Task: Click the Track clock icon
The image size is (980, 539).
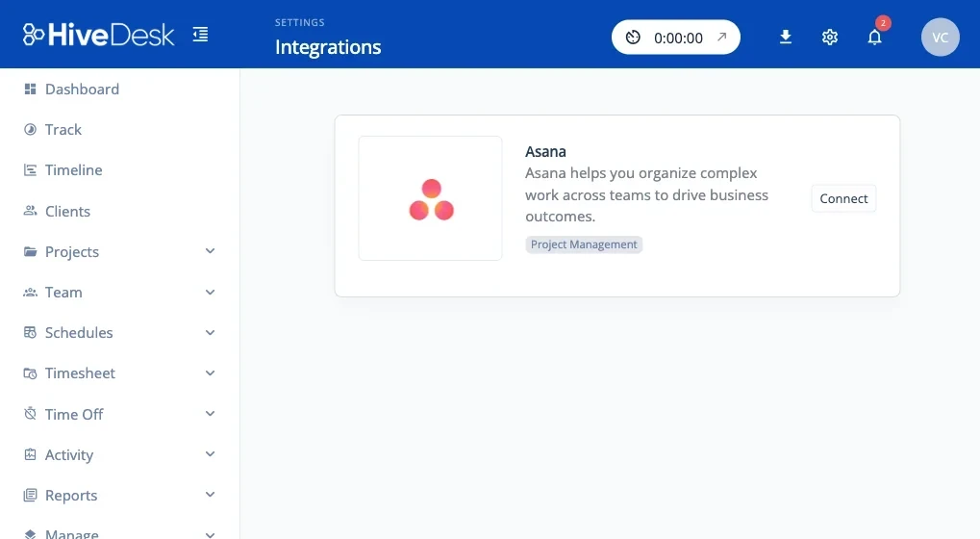Action: [30, 129]
